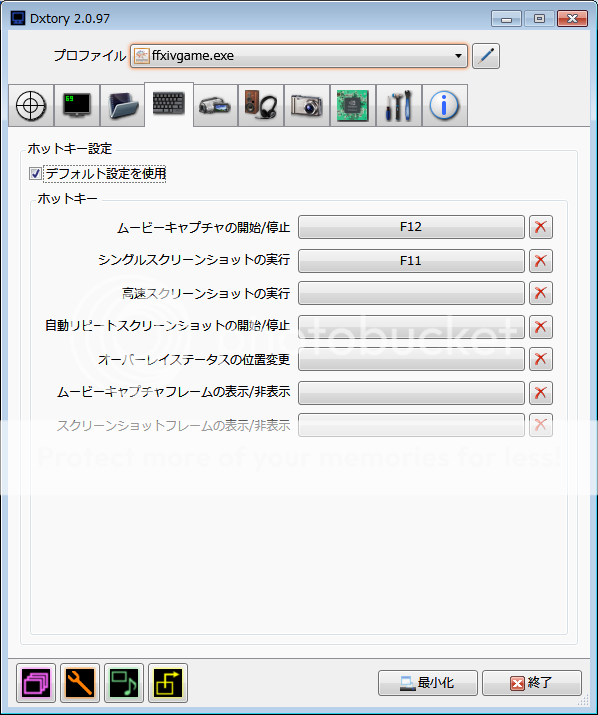Minimize the Dxtory window from title bar

tap(506, 19)
